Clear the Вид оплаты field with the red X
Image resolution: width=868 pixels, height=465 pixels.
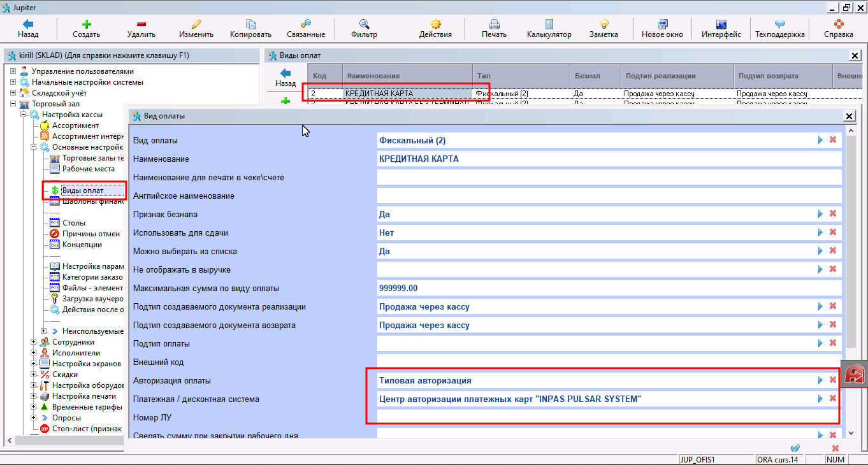(x=833, y=140)
